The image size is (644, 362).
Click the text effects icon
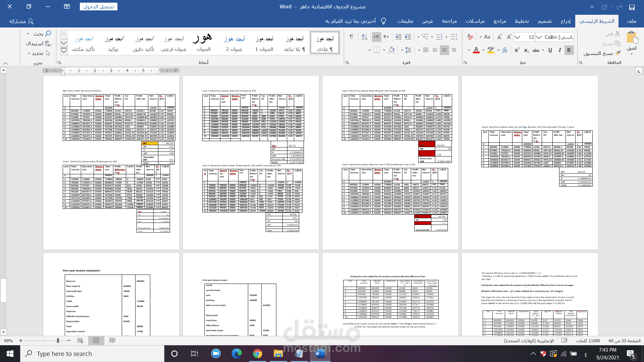click(505, 50)
